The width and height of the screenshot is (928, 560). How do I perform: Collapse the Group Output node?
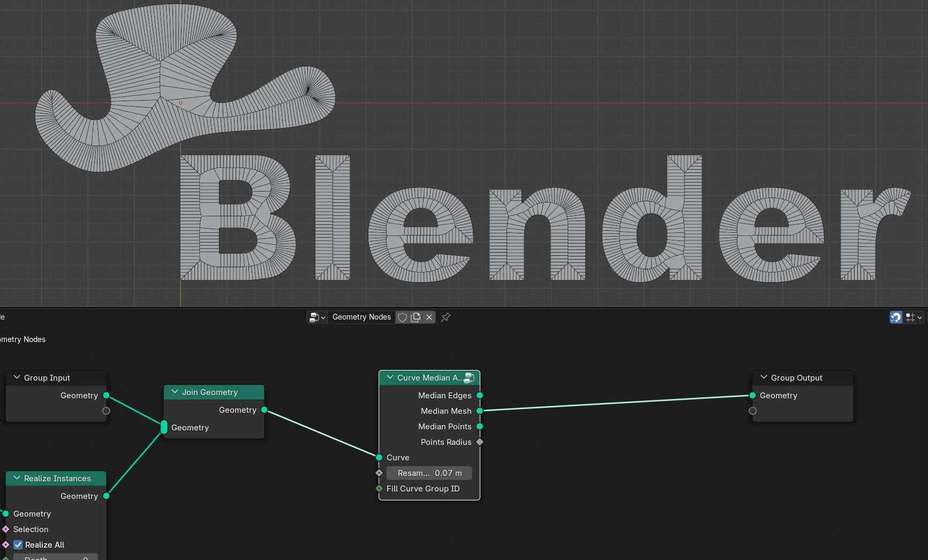[x=764, y=377]
